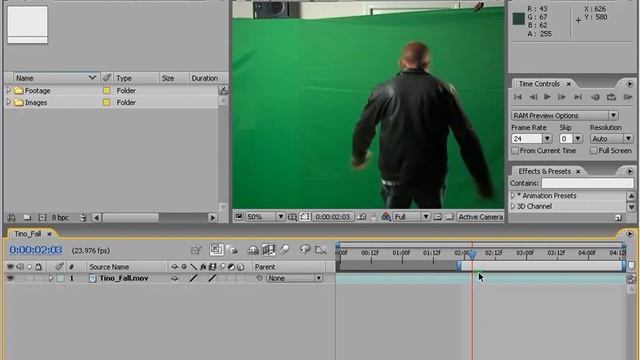The image size is (640, 360).
Task: Expand the Images folder
Action: (x=9, y=102)
